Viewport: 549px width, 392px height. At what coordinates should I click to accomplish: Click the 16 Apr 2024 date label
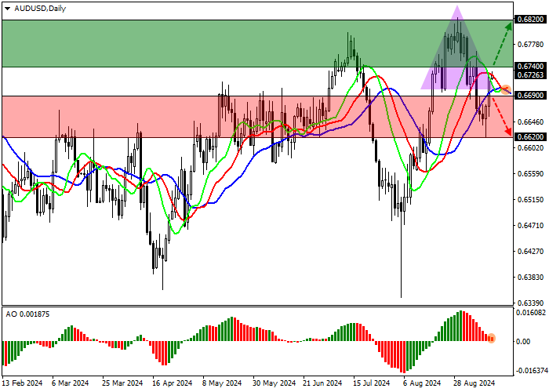pos(173,383)
